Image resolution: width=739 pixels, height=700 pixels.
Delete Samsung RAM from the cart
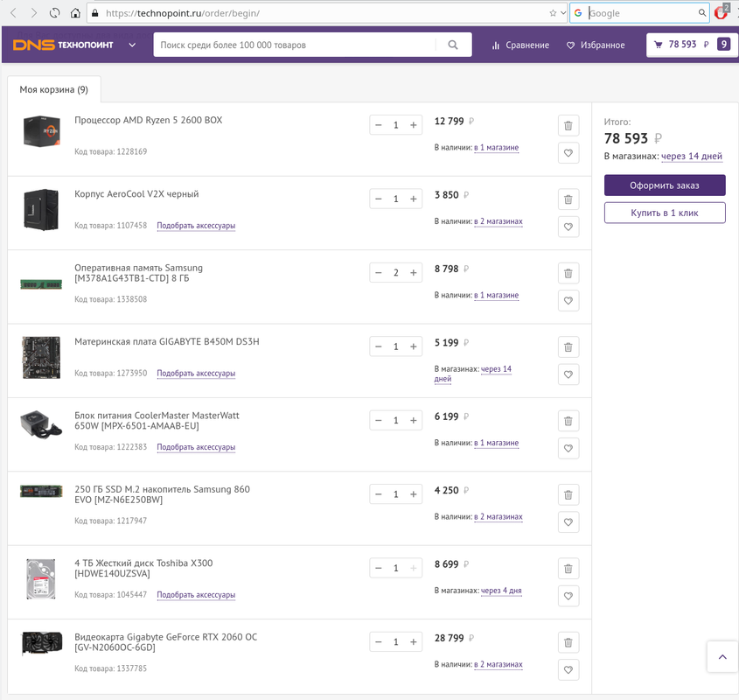pyautogui.click(x=568, y=273)
